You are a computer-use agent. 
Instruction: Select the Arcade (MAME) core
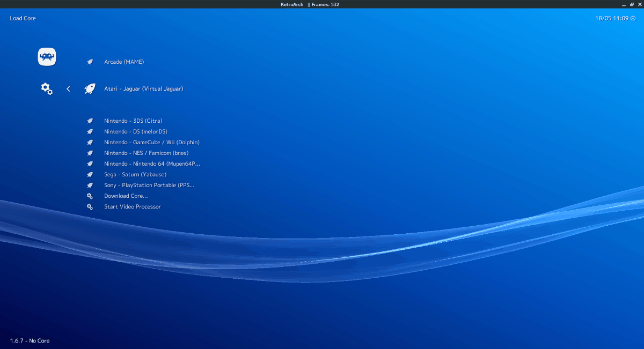(124, 62)
